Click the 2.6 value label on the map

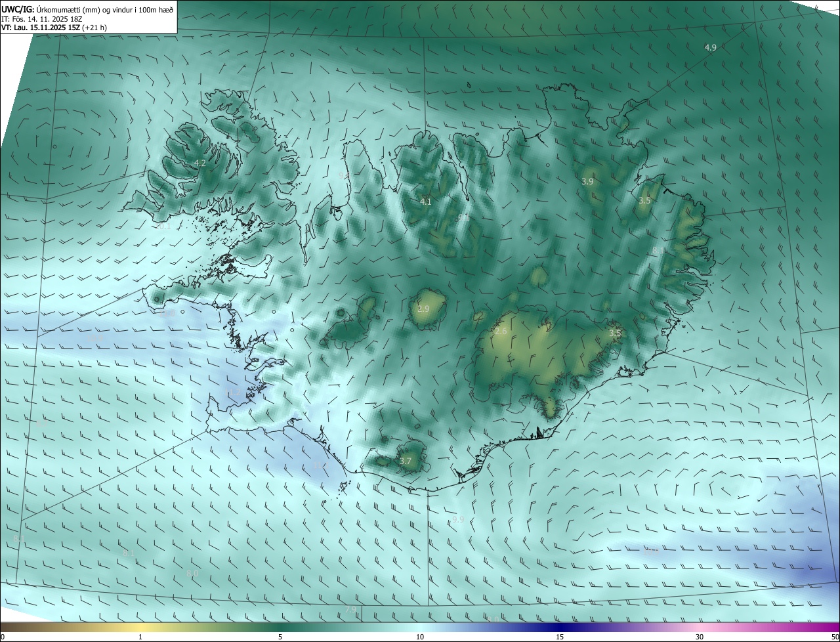[501, 331]
